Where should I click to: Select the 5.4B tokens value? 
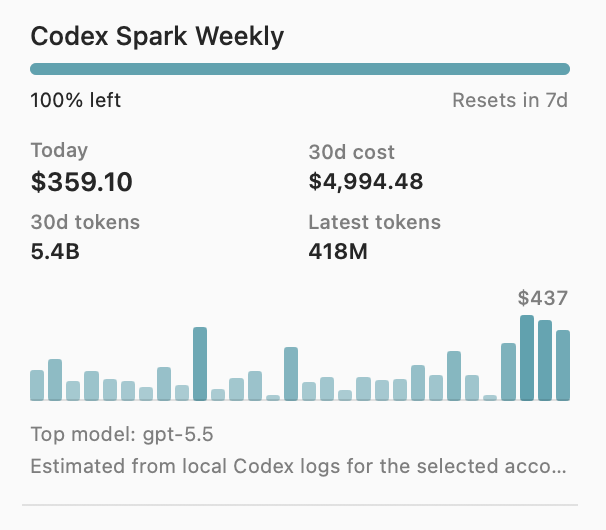[x=55, y=252]
